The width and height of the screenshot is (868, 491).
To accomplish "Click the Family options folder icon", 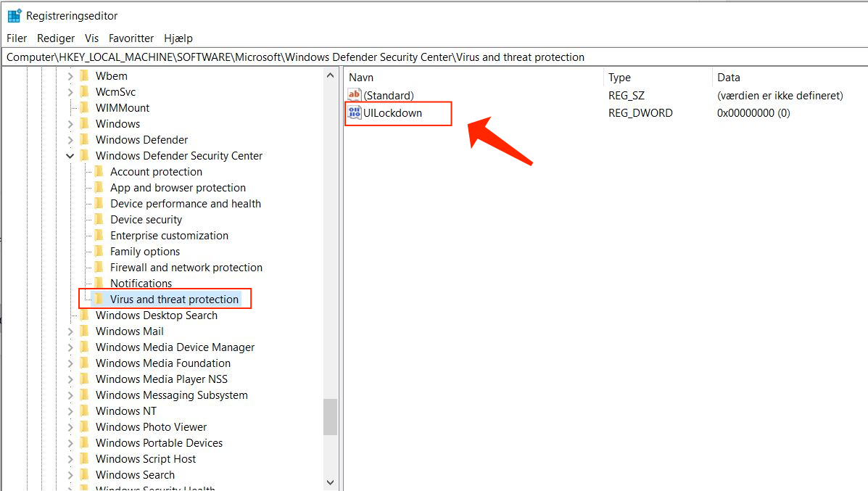I will [99, 251].
